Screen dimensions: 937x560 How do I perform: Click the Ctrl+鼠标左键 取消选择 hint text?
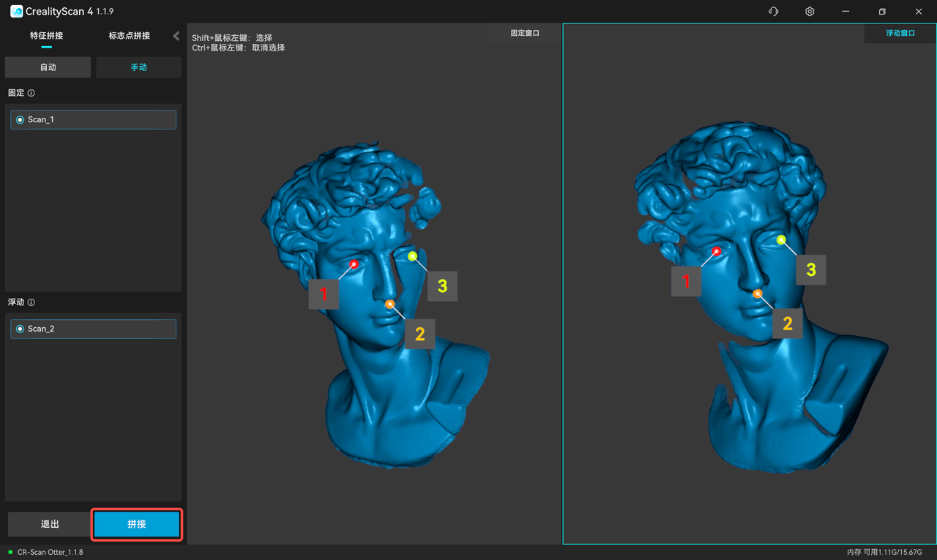[239, 48]
